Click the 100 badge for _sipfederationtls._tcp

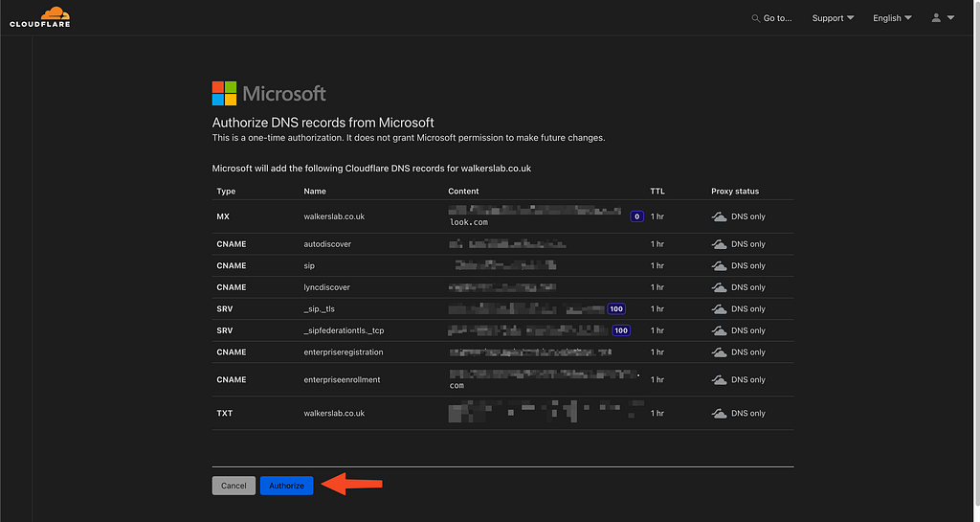point(621,330)
